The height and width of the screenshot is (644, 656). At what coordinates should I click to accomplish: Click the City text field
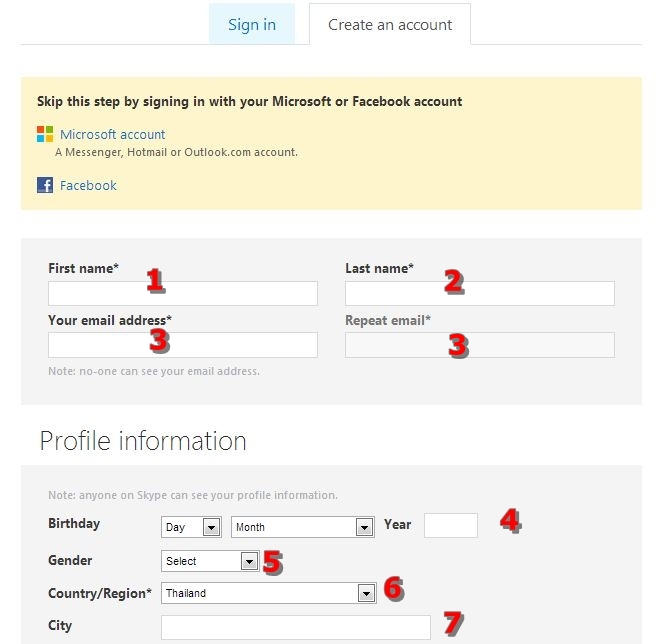point(296,627)
